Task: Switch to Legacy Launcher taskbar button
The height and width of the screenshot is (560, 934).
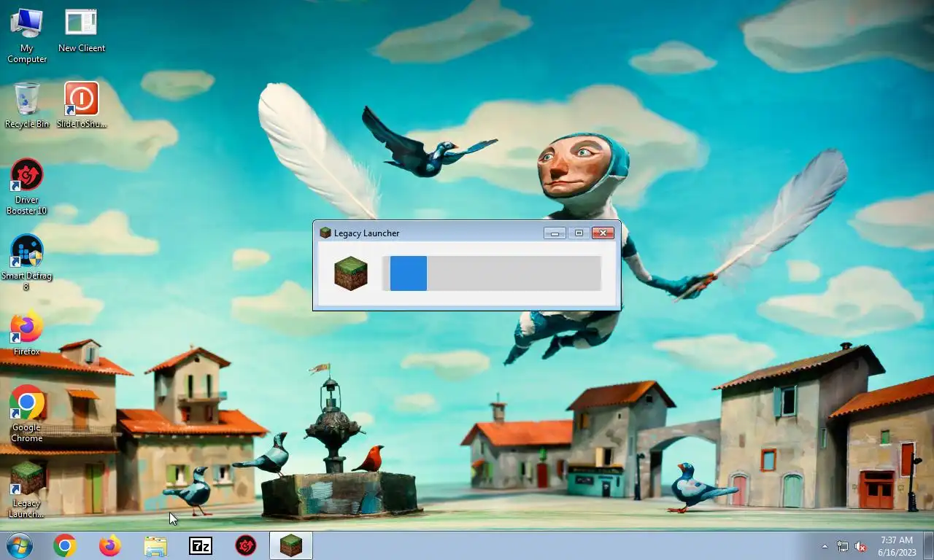Action: tap(291, 545)
